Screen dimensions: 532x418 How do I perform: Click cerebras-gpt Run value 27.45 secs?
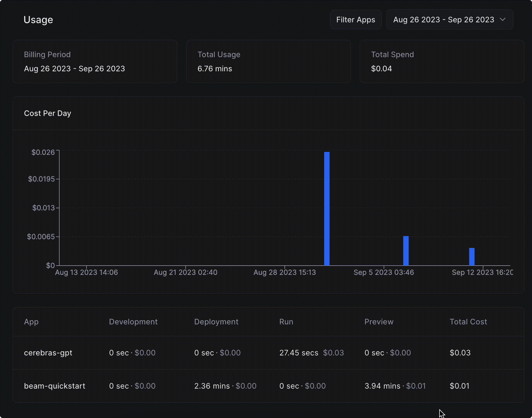coord(299,353)
